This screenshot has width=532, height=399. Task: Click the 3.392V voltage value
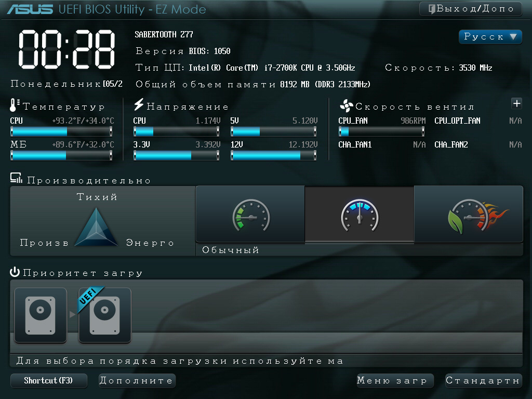(208, 145)
